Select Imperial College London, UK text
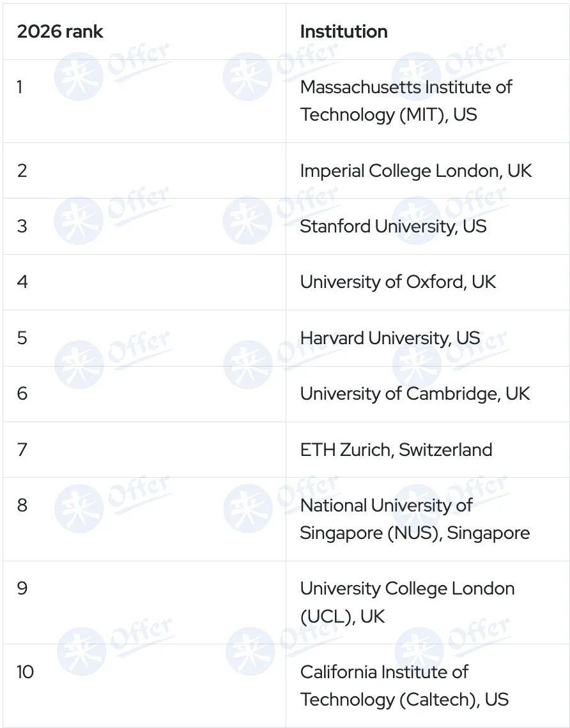This screenshot has height=728, width=570. (416, 171)
